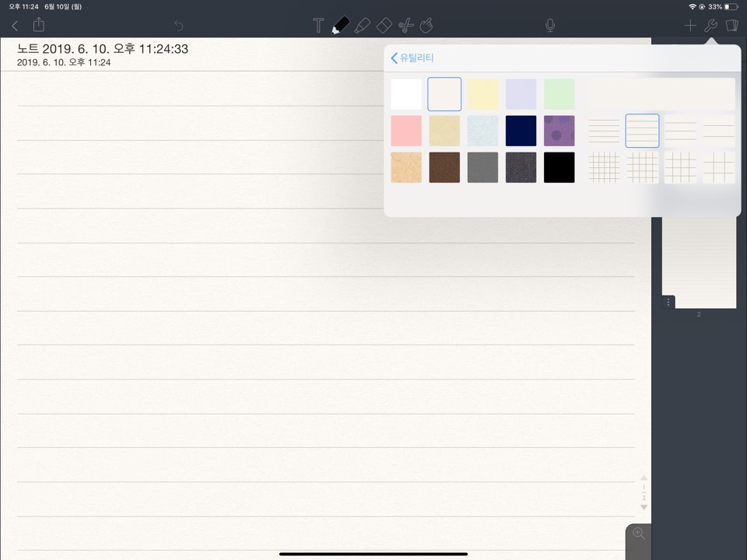Image resolution: width=747 pixels, height=560 pixels.
Task: Choose tan beige paper color
Action: [x=444, y=131]
